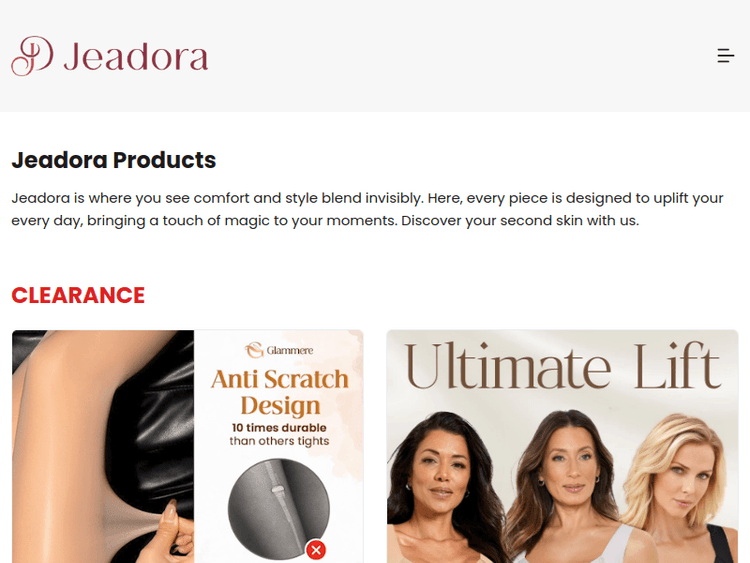Viewport: 750px width, 563px height.
Task: Click the 'Ultimate Lift' title text
Action: click(563, 367)
